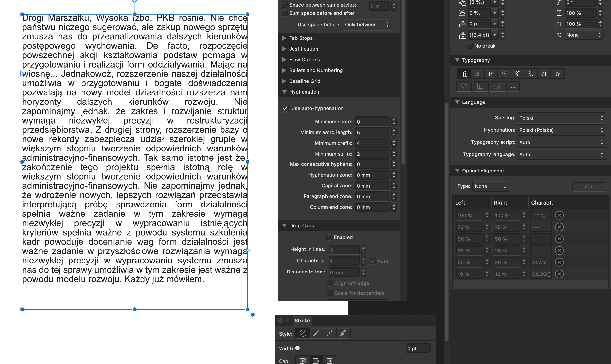
Task: Collapse the Optical Alignment section header
Action: click(457, 171)
